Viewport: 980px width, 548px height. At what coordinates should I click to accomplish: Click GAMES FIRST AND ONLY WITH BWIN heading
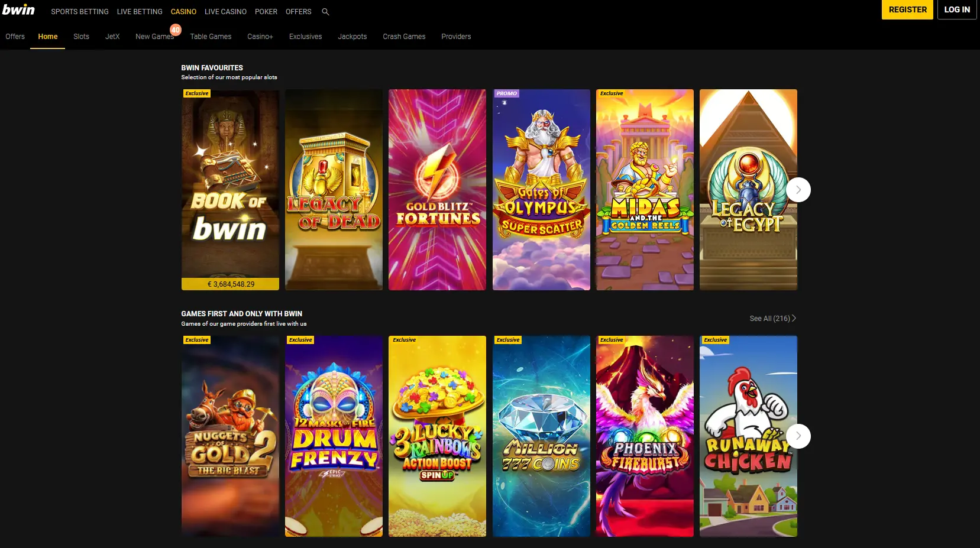[x=242, y=314]
